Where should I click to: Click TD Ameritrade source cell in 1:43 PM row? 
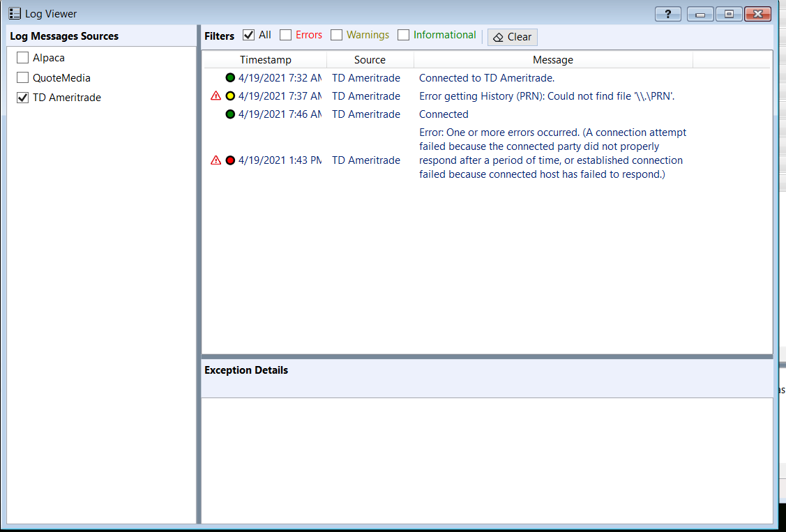[366, 160]
